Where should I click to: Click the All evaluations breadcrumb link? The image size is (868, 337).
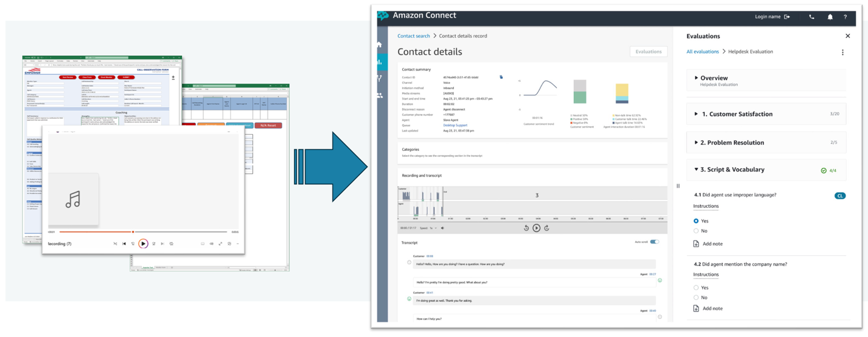click(x=702, y=52)
